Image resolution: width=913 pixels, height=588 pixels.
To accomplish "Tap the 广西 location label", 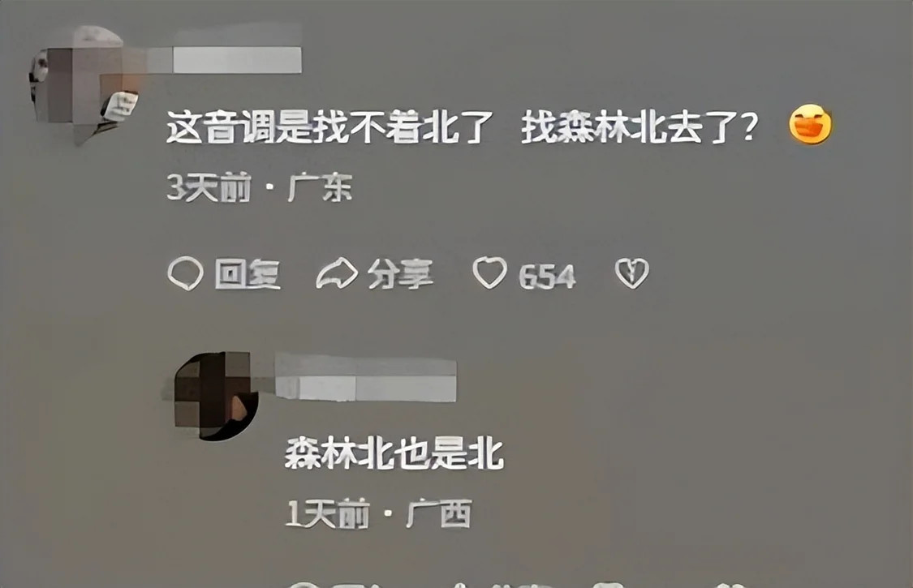I will click(x=438, y=513).
